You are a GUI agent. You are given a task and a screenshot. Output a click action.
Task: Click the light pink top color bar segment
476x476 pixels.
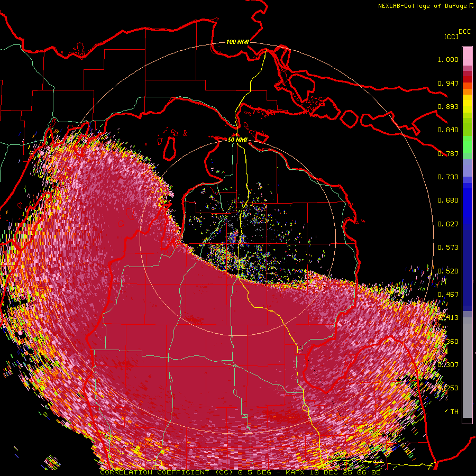[467, 56]
